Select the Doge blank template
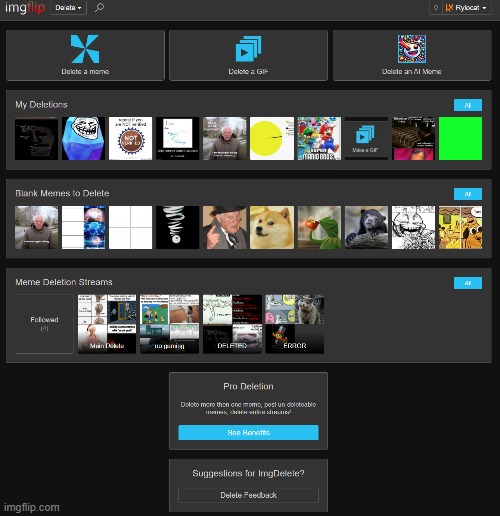This screenshot has width=500, height=516. pos(272,227)
